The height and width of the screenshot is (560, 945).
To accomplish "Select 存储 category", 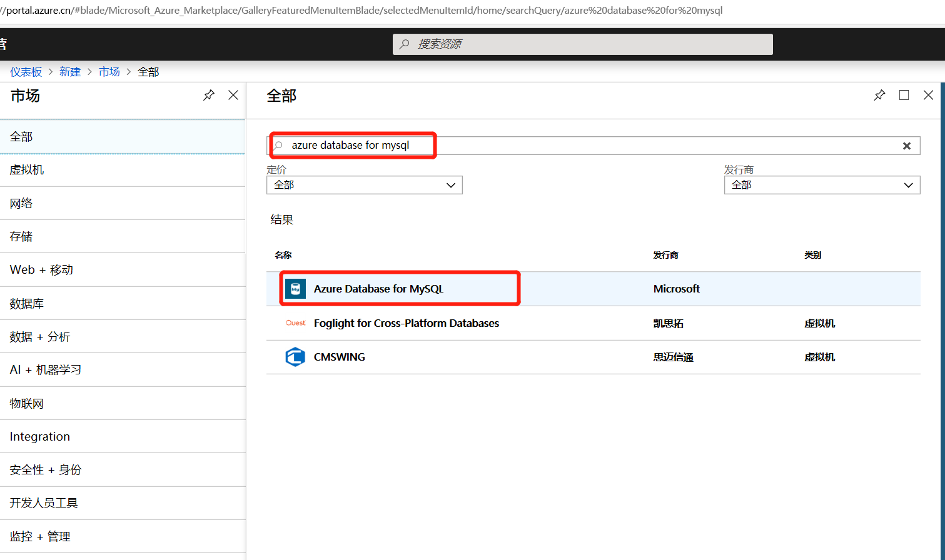I will click(123, 236).
